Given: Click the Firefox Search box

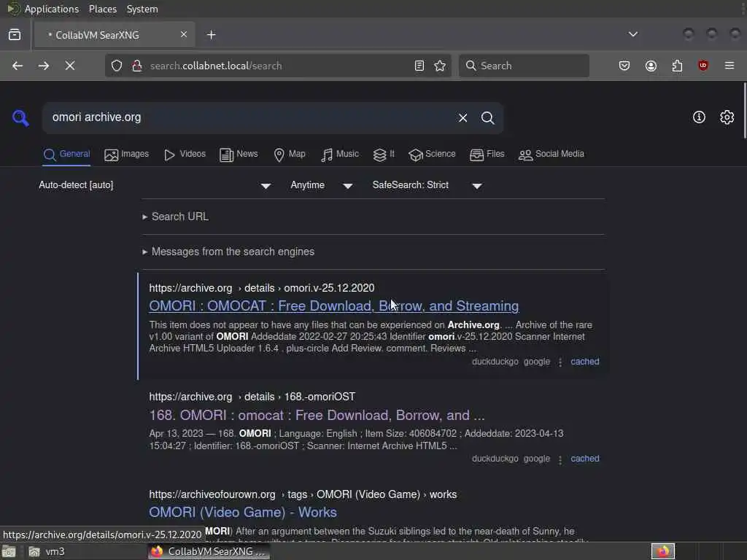Looking at the screenshot, I should tap(524, 66).
